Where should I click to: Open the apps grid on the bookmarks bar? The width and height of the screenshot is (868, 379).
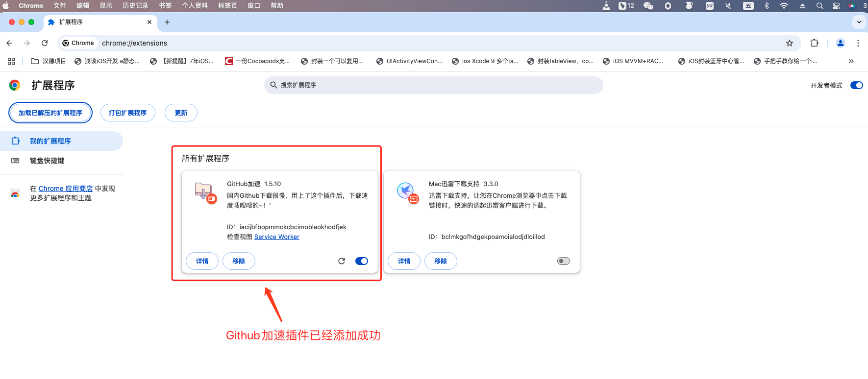[x=11, y=61]
